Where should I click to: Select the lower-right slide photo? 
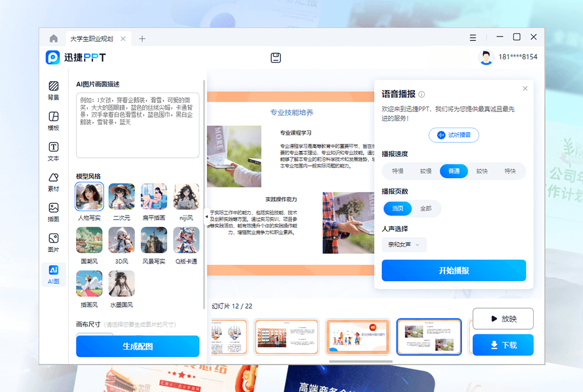tap(348, 223)
